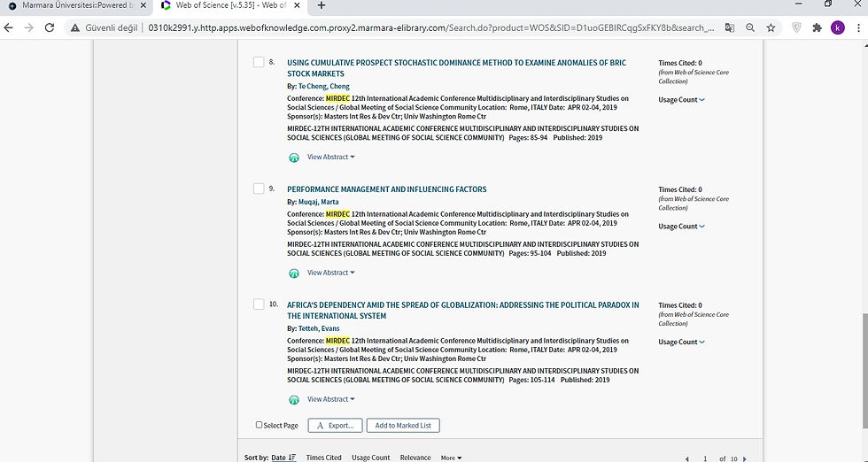Click the browser forward arrow
The width and height of the screenshot is (868, 462).
[28, 27]
